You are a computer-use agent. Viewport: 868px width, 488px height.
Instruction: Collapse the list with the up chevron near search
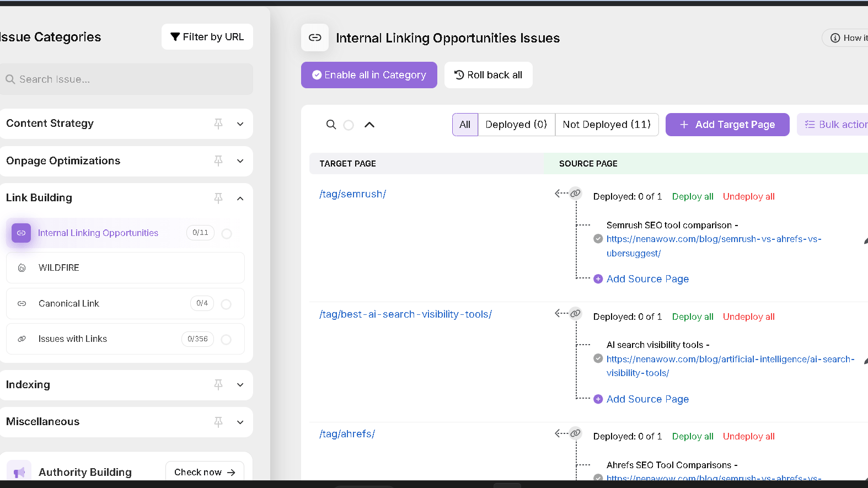pos(369,125)
